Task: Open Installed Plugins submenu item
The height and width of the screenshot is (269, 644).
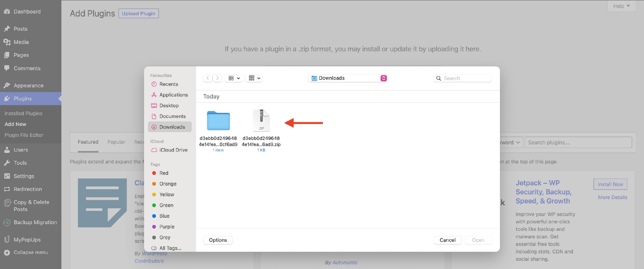Action: 23,113
